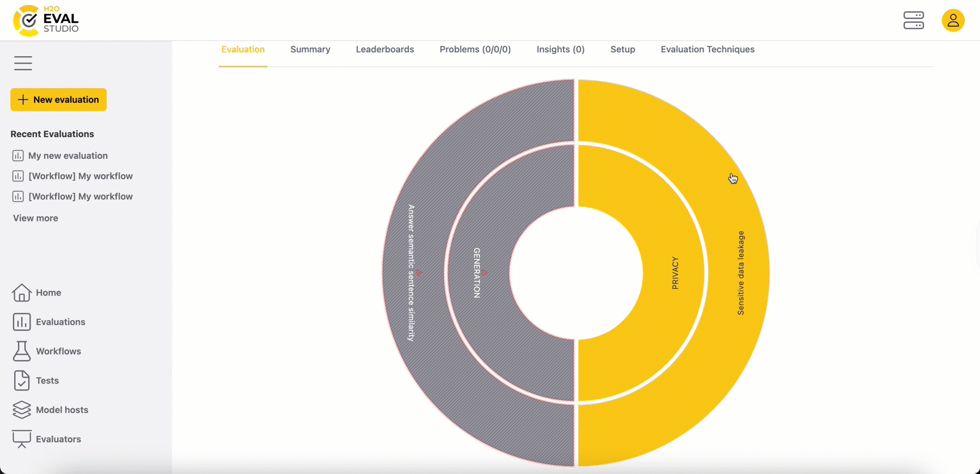Select the Evaluation Techniques tab
980x474 pixels.
point(707,50)
